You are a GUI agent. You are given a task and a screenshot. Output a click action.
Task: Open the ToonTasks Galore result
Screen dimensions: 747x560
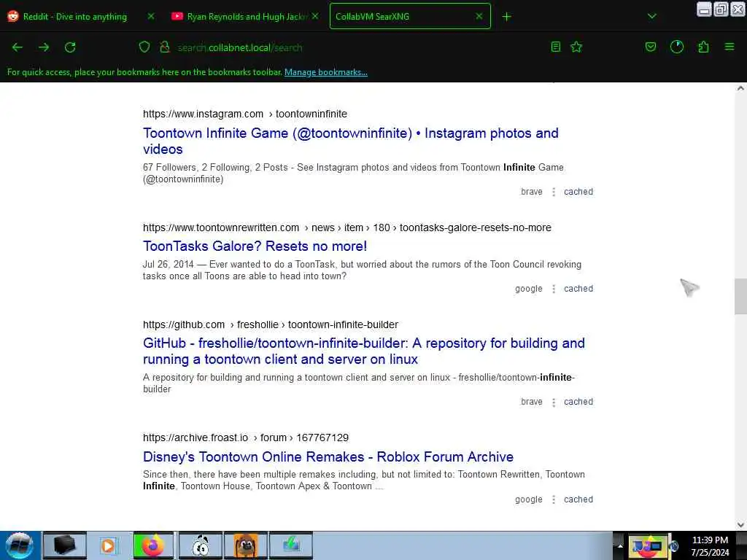click(255, 246)
